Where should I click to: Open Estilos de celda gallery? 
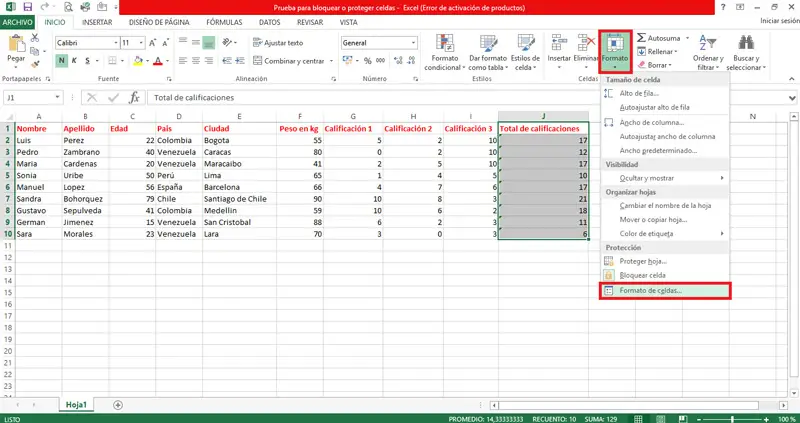525,53
